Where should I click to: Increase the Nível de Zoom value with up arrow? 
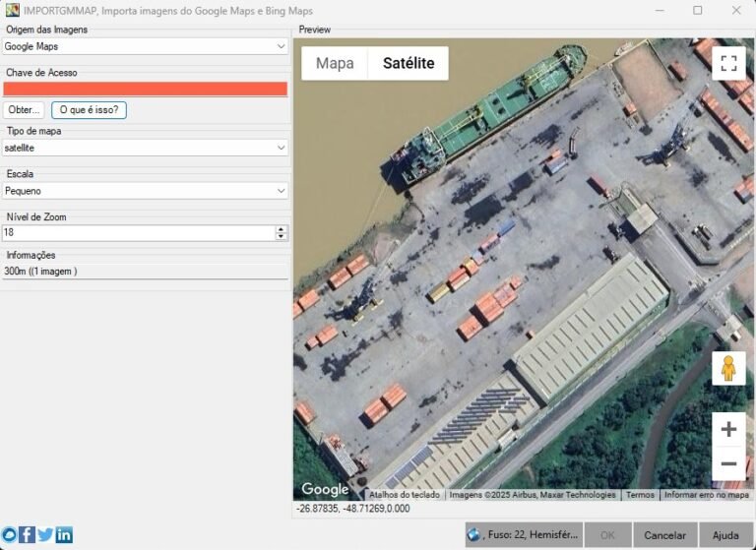282,229
